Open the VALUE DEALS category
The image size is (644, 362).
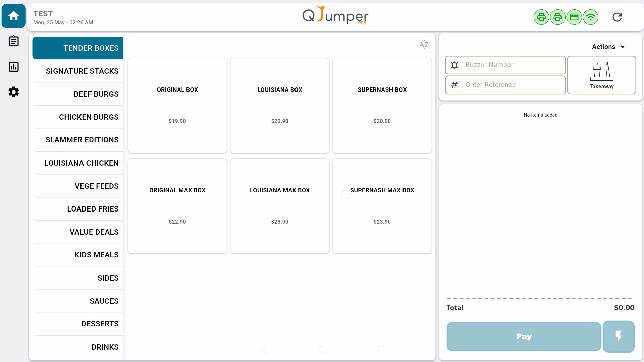pyautogui.click(x=78, y=232)
